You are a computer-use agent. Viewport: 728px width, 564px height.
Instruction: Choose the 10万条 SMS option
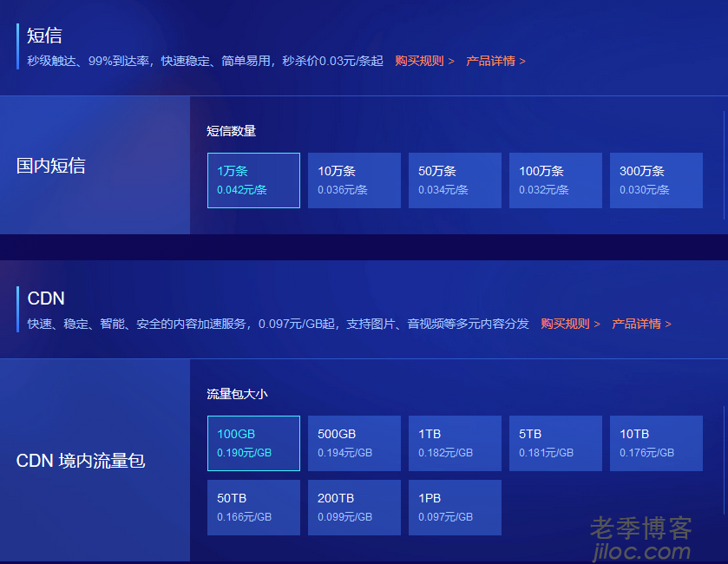[354, 180]
